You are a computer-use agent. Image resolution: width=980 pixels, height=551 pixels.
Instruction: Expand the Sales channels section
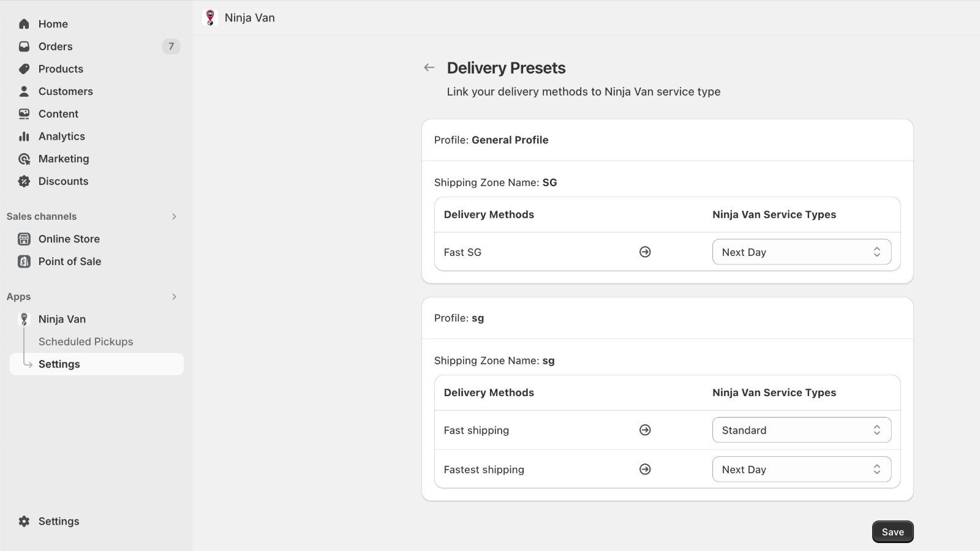coord(174,216)
